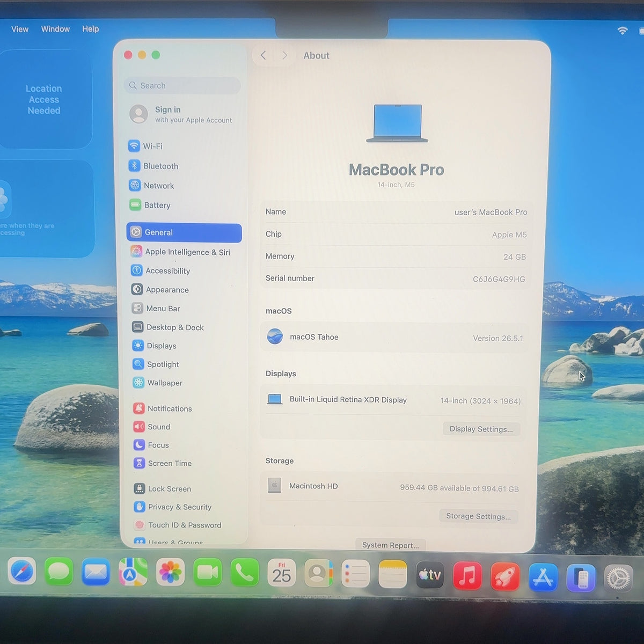This screenshot has height=644, width=644.
Task: Open Apple TV from the Dock
Action: (x=430, y=575)
